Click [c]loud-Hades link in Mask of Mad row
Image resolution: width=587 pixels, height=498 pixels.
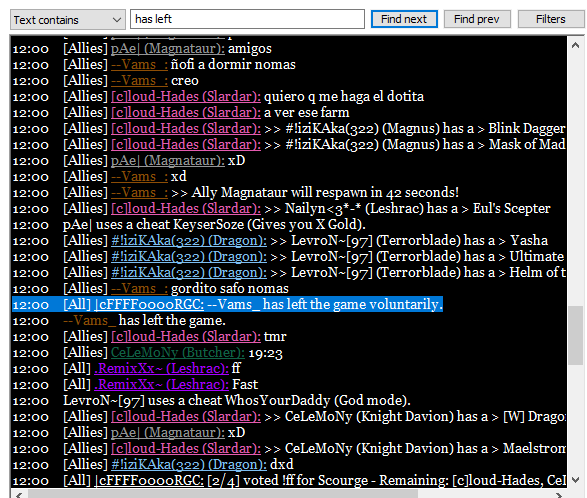(x=186, y=145)
